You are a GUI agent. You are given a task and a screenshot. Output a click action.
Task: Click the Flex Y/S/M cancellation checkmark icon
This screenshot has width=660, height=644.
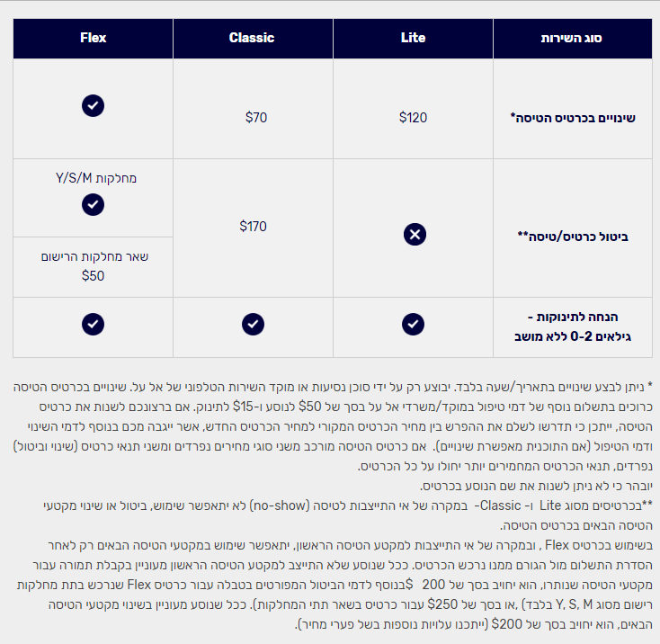(x=93, y=204)
